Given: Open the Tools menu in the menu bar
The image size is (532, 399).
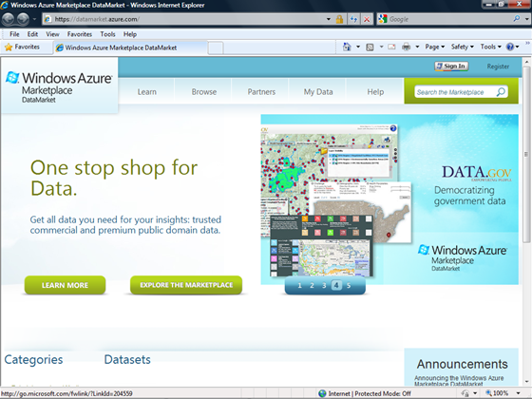Looking at the screenshot, I should [x=107, y=34].
